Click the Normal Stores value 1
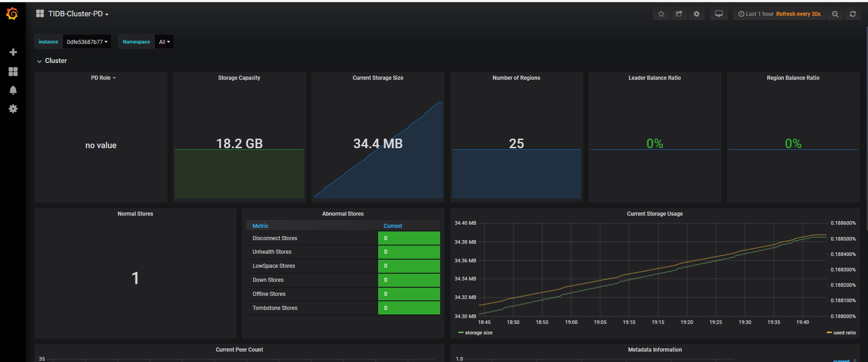The image size is (868, 362). pyautogui.click(x=135, y=278)
